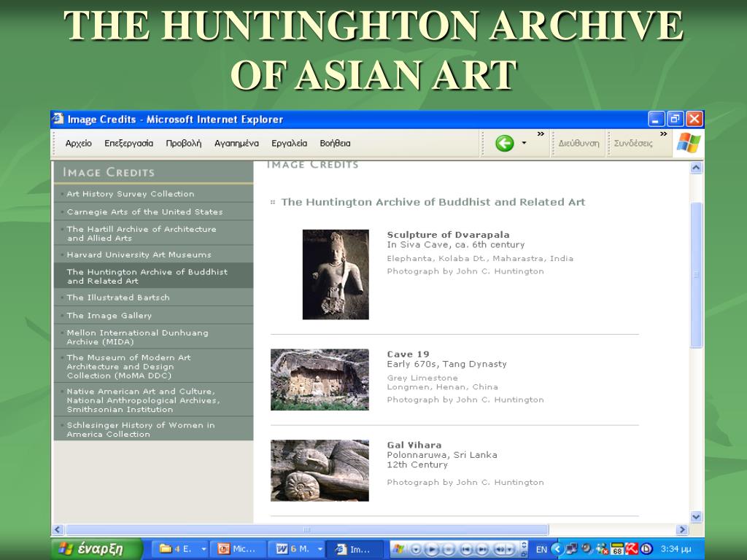This screenshot has width=747, height=560.
Task: Click horizontal scrollbar left arrow
Action: pos(58,529)
